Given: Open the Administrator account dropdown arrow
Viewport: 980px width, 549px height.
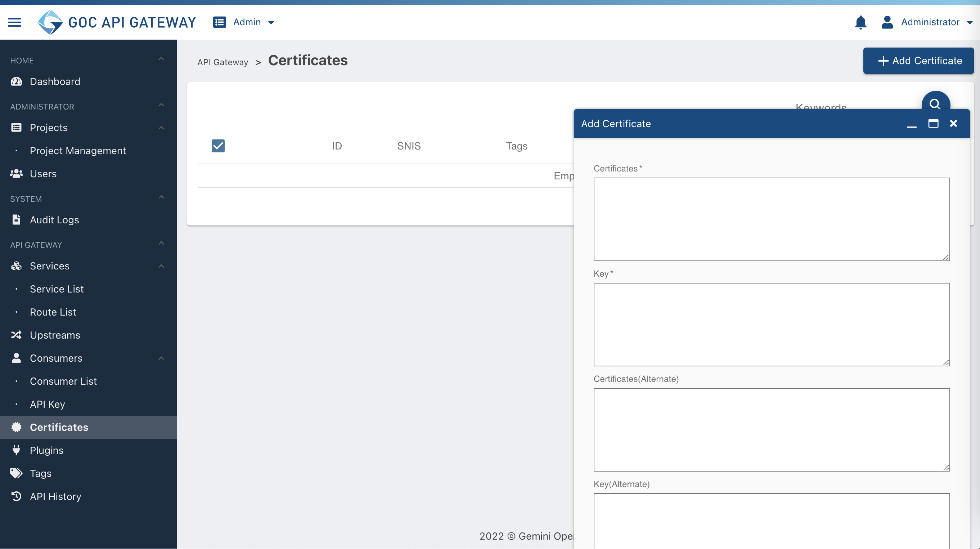Looking at the screenshot, I should [970, 22].
